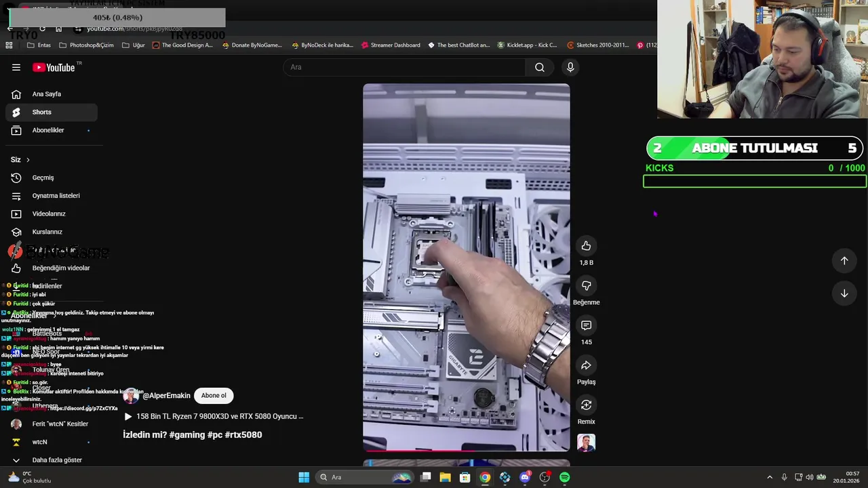The height and width of the screenshot is (488, 868).
Task: Open Streamer Dashboard bookmark
Action: tap(391, 45)
